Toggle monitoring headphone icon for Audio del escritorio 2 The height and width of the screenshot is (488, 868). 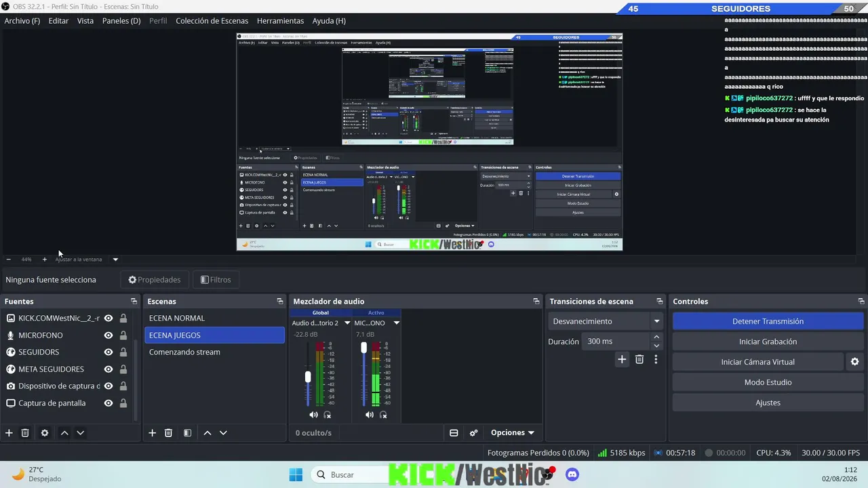point(328,415)
